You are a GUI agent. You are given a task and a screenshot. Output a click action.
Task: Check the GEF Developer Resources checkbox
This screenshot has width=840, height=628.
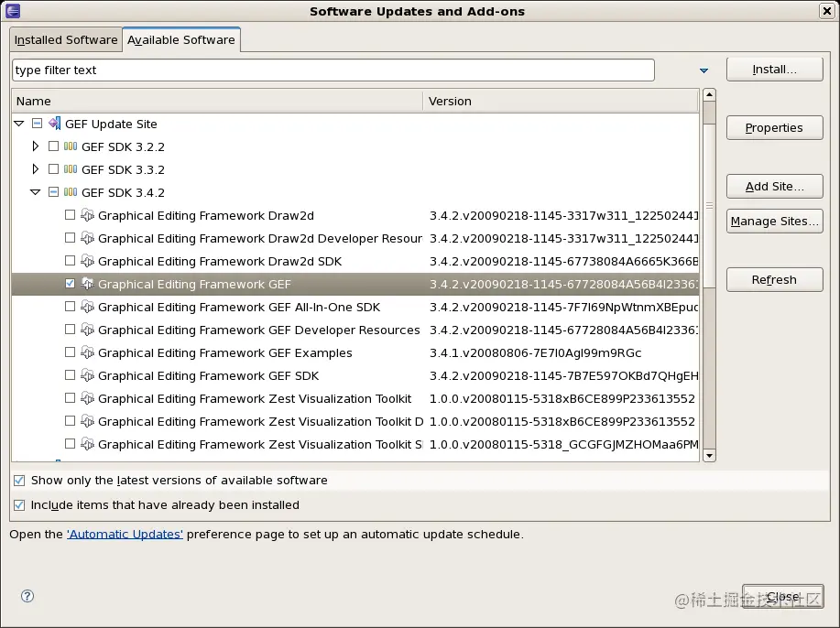pos(70,330)
